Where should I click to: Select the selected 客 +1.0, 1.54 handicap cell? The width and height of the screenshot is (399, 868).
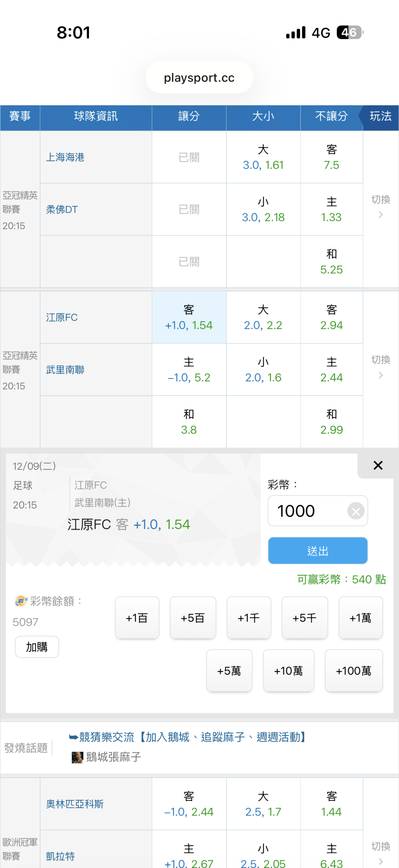(189, 318)
